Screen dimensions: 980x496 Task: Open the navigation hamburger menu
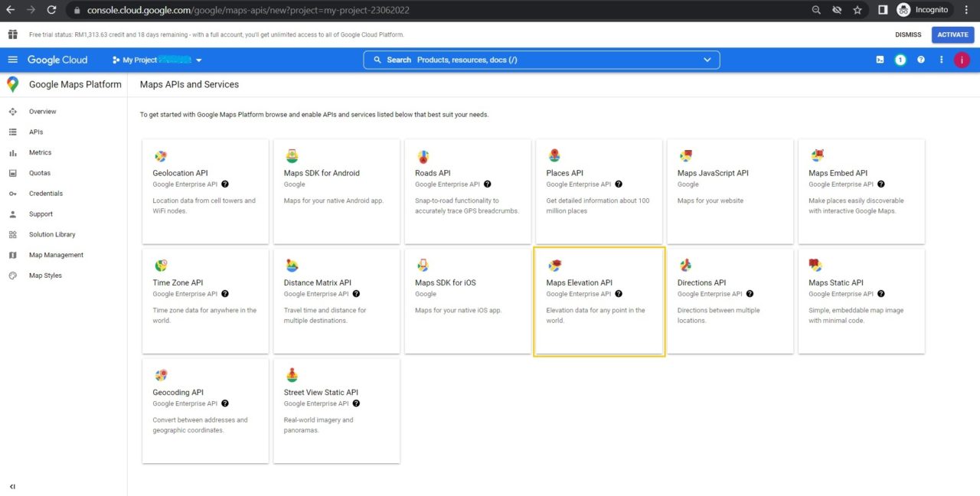click(x=12, y=59)
